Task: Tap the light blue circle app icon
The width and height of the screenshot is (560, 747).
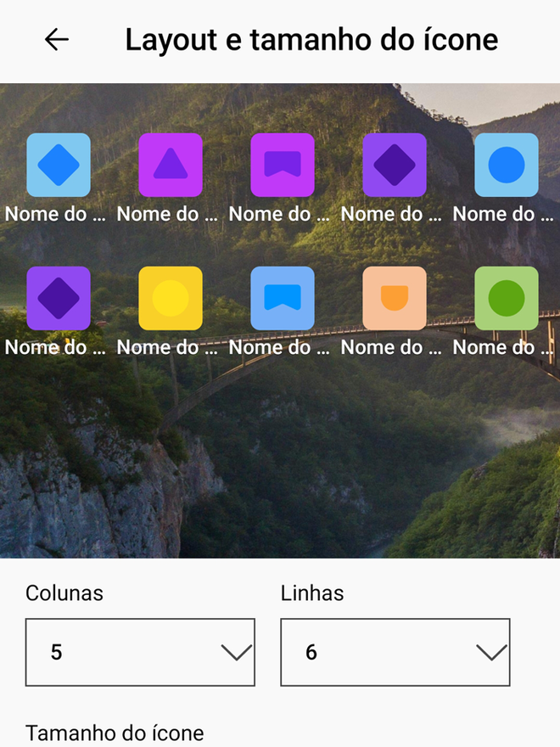Action: (x=507, y=165)
